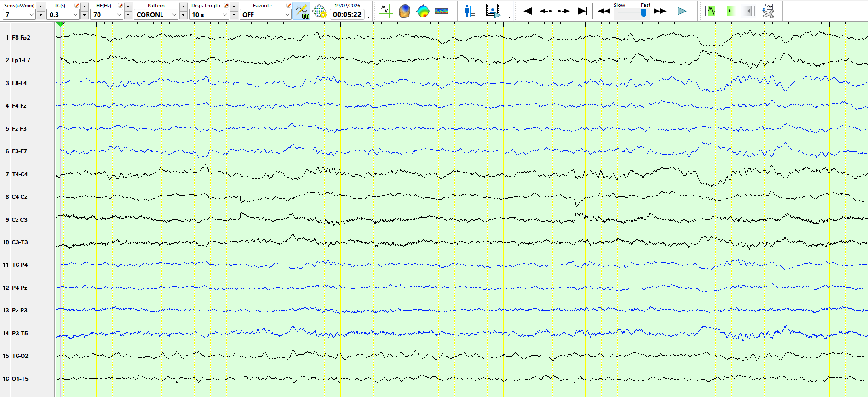Expand the arrow beside the clipping tool
868x397 pixels.
coord(779,17)
